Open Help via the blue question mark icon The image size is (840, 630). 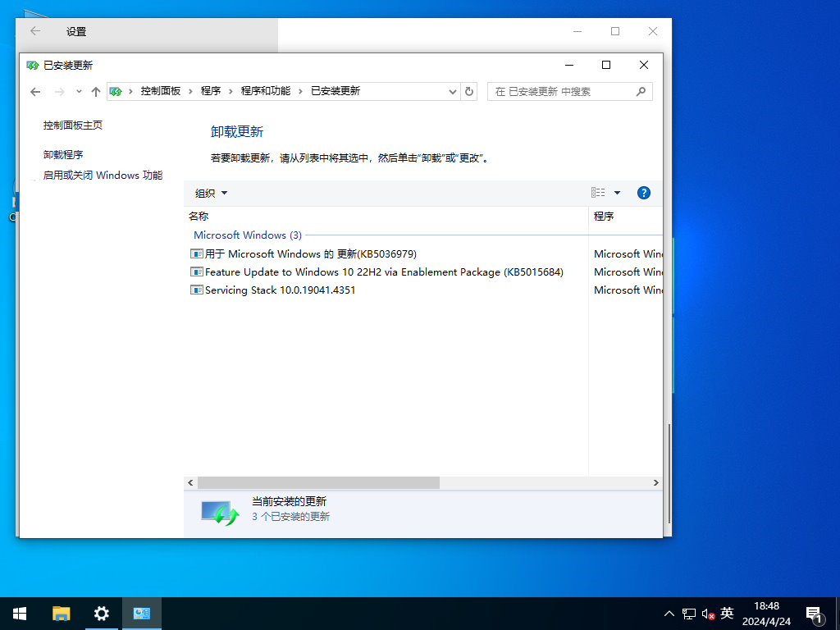click(x=643, y=193)
